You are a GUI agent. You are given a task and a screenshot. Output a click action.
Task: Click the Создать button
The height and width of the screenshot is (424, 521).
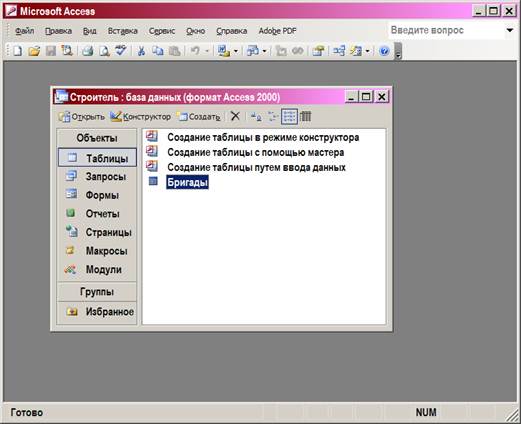click(199, 117)
